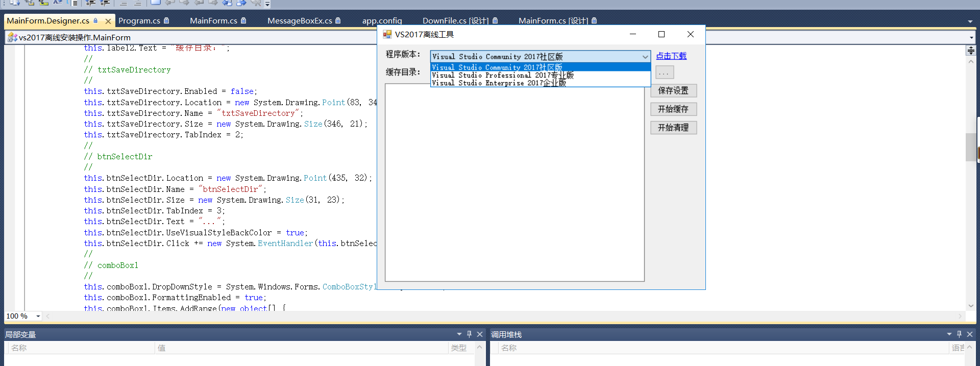Screen dimensions: 980x366
Task: Open the 调用堆栈 panel window-position dropdown
Action: [949, 334]
